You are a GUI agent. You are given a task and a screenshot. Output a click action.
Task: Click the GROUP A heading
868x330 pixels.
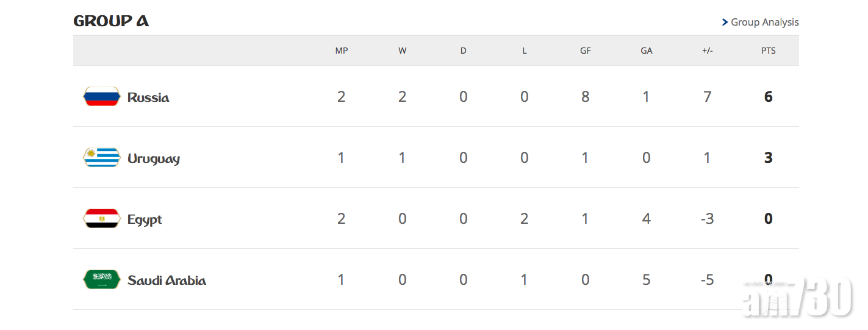[x=111, y=21]
